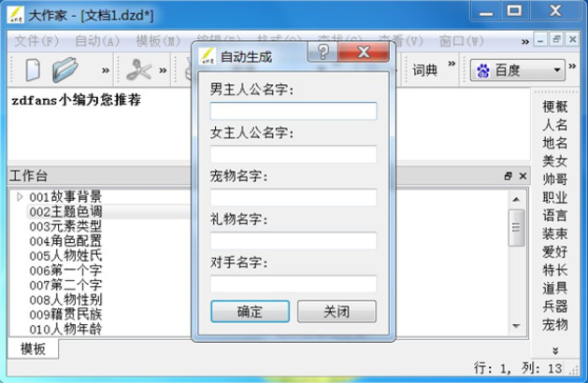
Task: Click the 词典 toolbar button
Action: pyautogui.click(x=425, y=70)
